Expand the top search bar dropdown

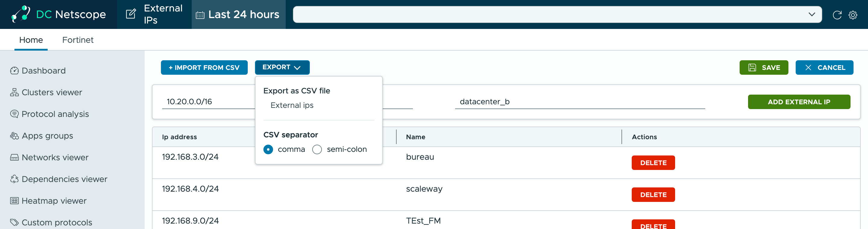[x=812, y=14]
